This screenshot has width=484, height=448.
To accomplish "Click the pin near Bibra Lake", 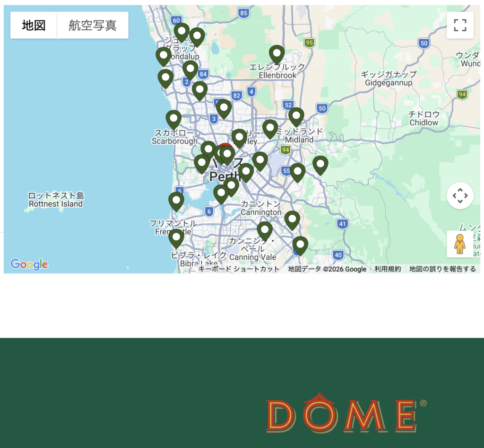I will coord(176,238).
